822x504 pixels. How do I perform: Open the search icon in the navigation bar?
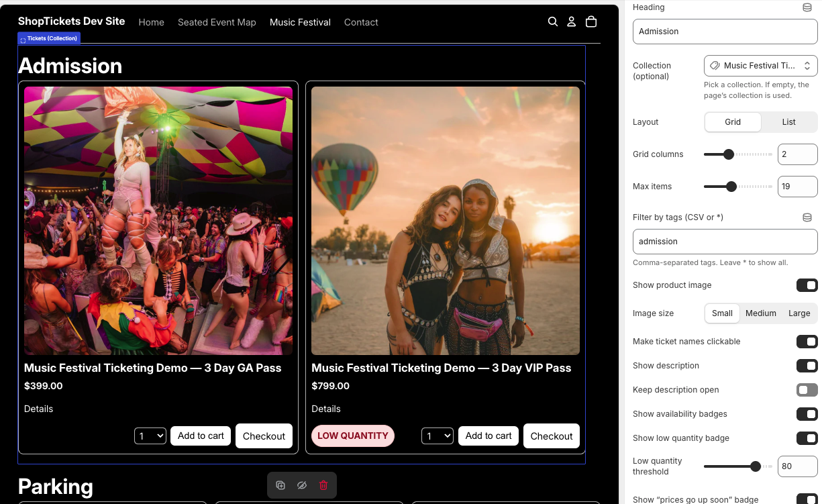pyautogui.click(x=552, y=21)
